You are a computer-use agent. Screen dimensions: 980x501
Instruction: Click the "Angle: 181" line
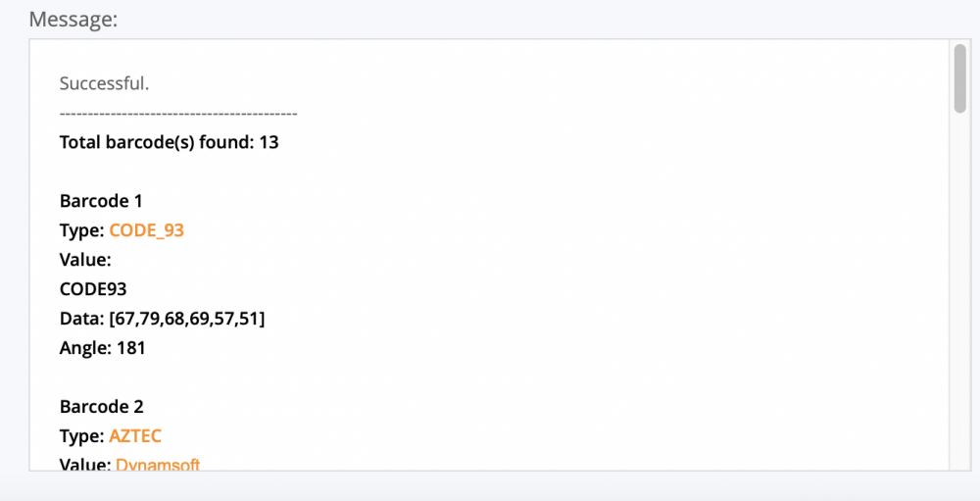103,347
